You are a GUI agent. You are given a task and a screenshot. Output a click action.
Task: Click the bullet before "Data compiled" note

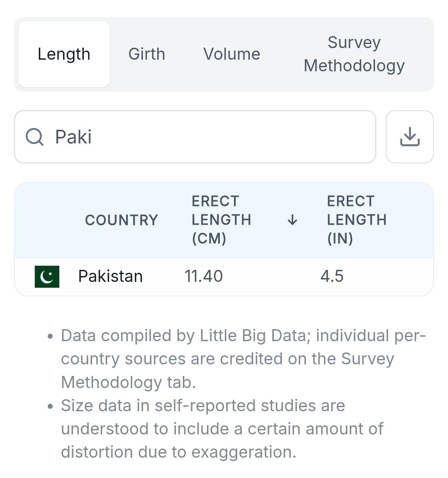click(51, 336)
